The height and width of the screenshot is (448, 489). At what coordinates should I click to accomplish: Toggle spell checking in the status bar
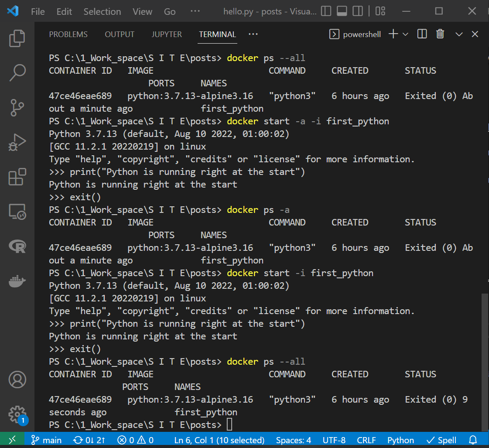[441, 440]
